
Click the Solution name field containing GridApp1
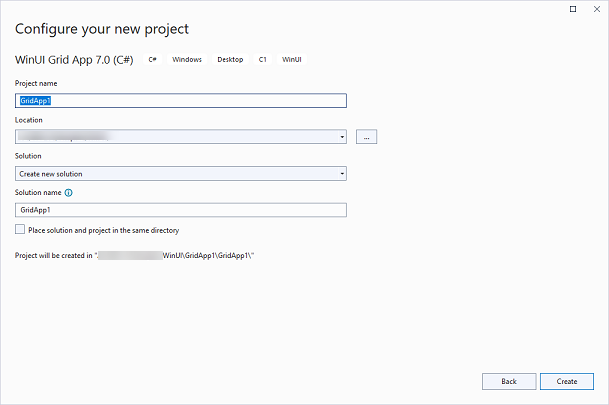coord(180,210)
